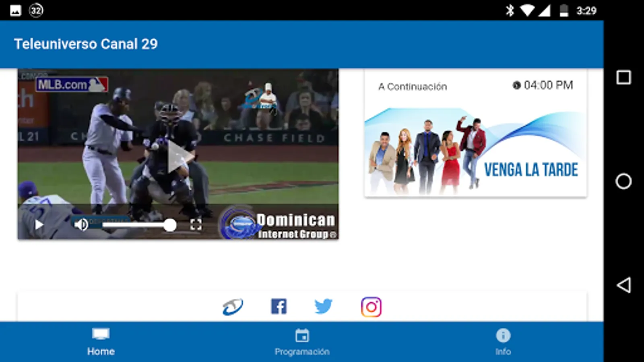The width and height of the screenshot is (644, 362).
Task: Tap the Teleuniverso Canal 29 title
Action: (86, 44)
